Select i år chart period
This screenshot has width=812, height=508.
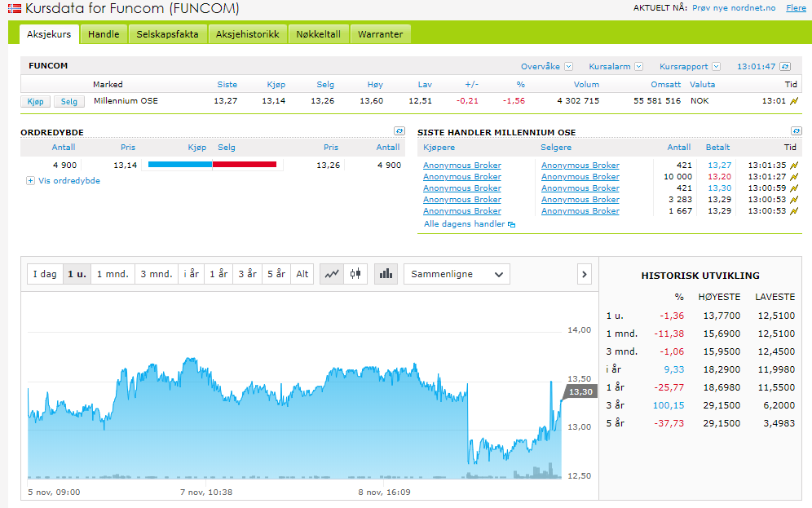pos(191,274)
